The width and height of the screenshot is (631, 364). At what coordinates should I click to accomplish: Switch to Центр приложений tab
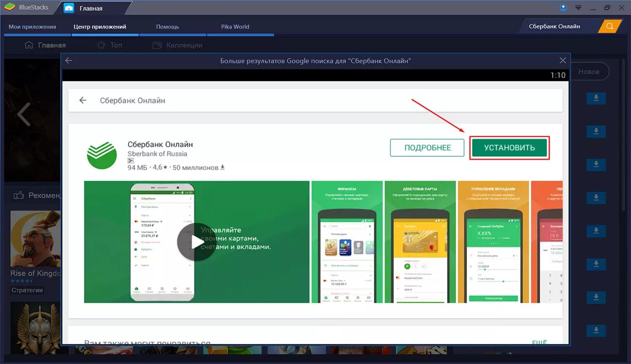pos(100,27)
